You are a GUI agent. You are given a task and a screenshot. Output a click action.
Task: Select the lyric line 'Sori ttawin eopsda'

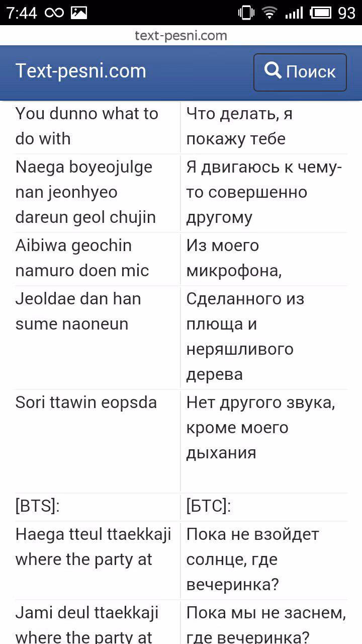[86, 403]
